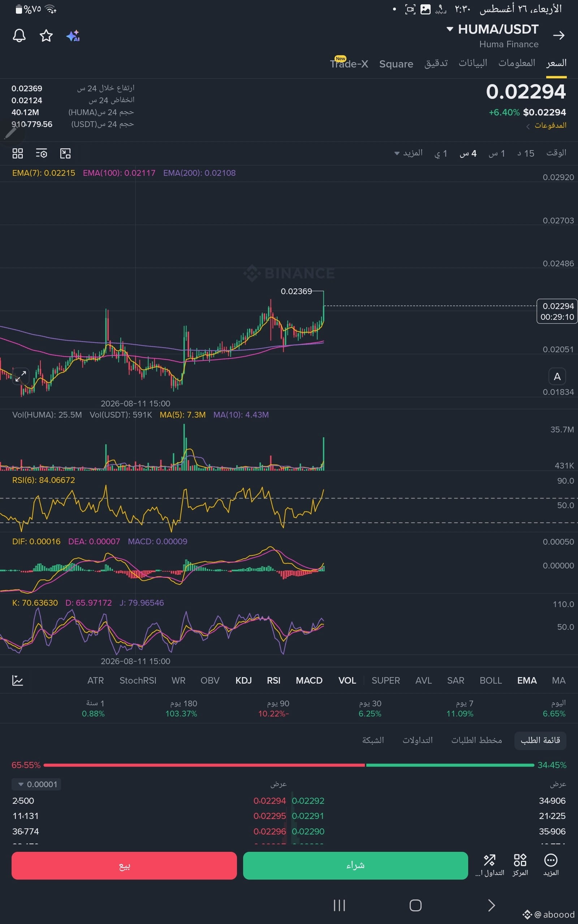
Task: Open the التداولات trades tab
Action: tap(418, 740)
